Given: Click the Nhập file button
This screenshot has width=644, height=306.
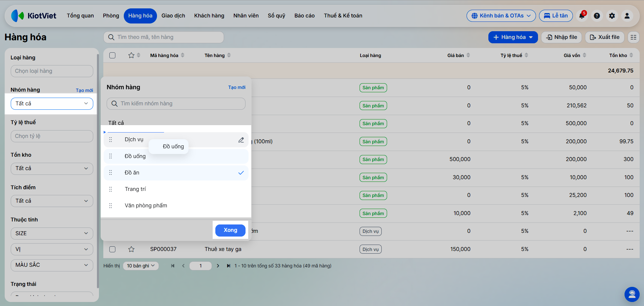Looking at the screenshot, I should (x=562, y=37).
